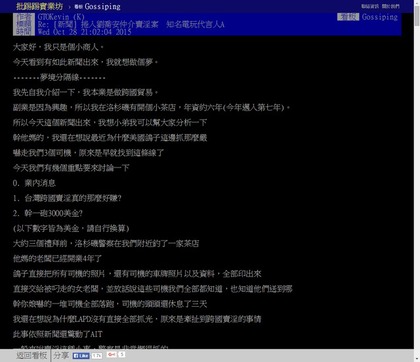Image resolution: width=420 pixels, height=362 pixels.
Task: Click the Google +1 share button
Action: pyautogui.click(x=112, y=354)
